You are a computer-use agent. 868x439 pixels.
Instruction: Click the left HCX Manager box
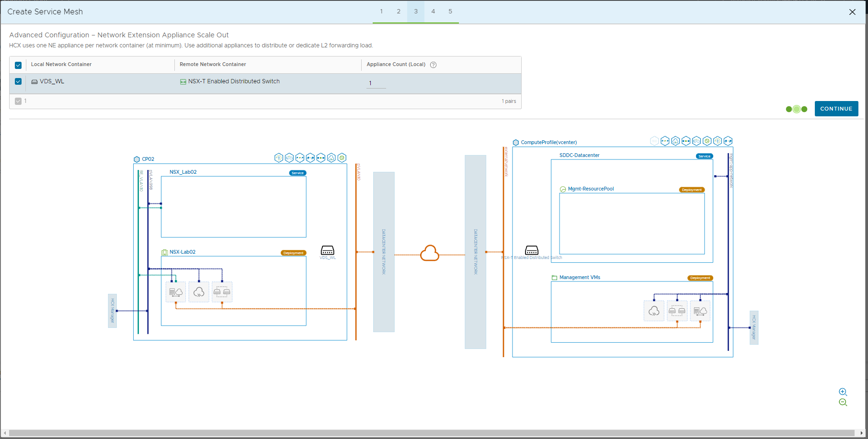113,311
